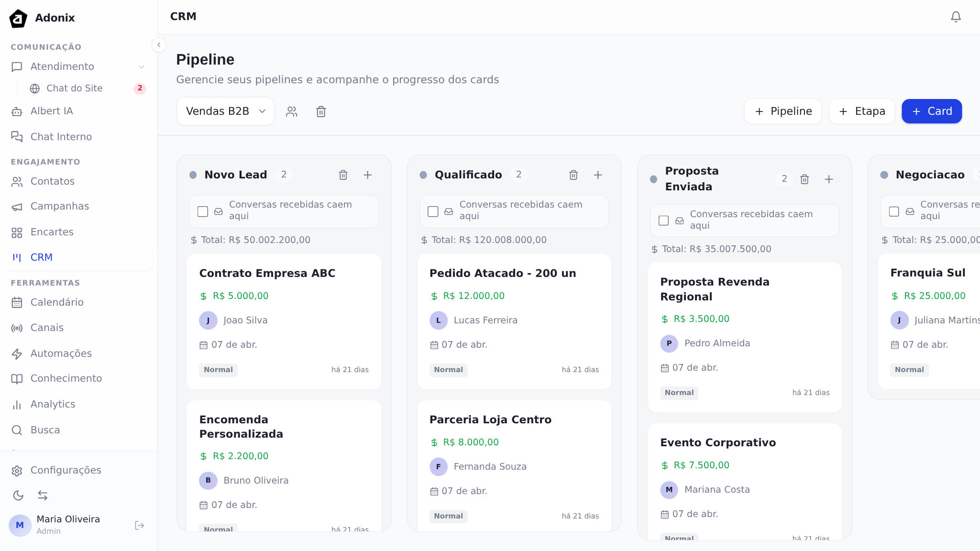Add a card to Novo Lead column
Viewport: 980px width, 551px height.
coord(367,175)
